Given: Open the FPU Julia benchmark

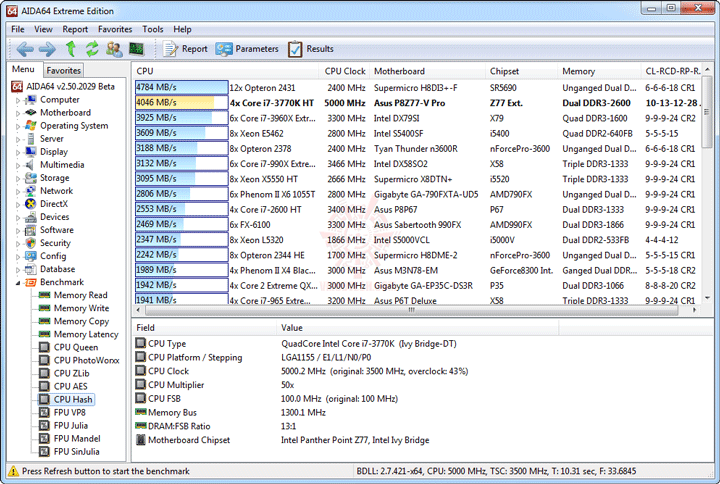Looking at the screenshot, I should pyautogui.click(x=71, y=425).
